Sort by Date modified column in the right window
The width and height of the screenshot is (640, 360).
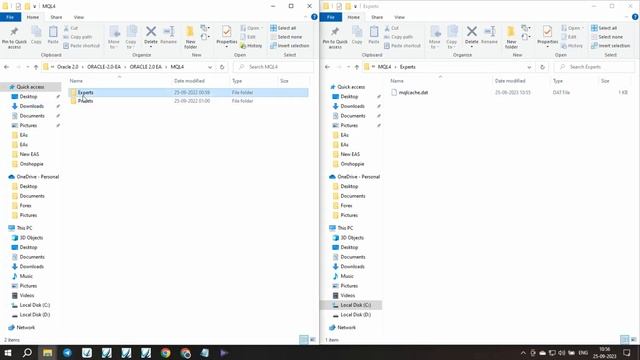(x=510, y=81)
